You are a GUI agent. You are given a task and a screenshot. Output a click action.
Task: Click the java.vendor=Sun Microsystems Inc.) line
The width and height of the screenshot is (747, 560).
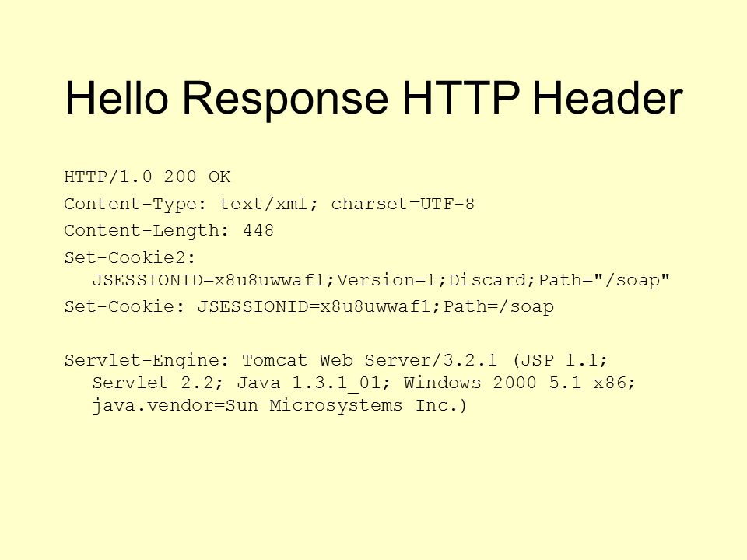pos(279,406)
